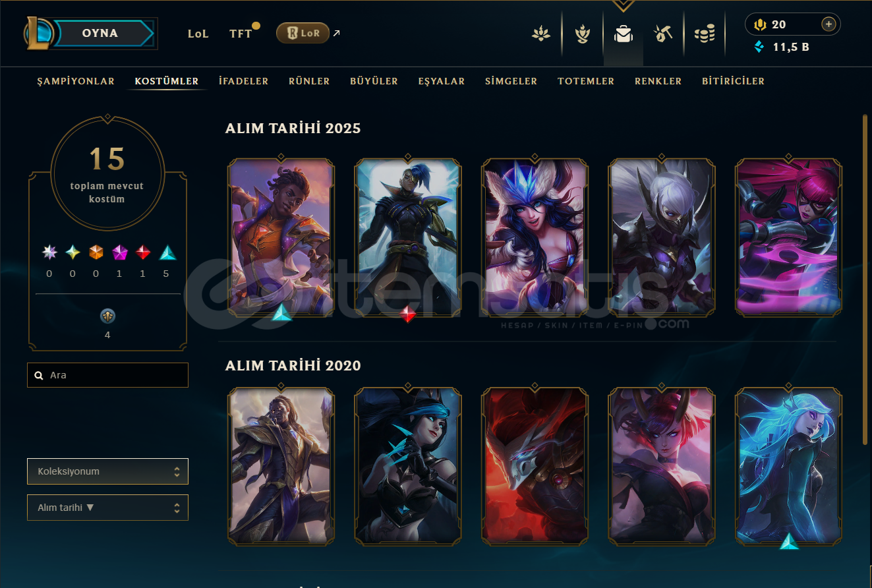
Task: Click the lotus flower icon in the top bar
Action: 541,34
